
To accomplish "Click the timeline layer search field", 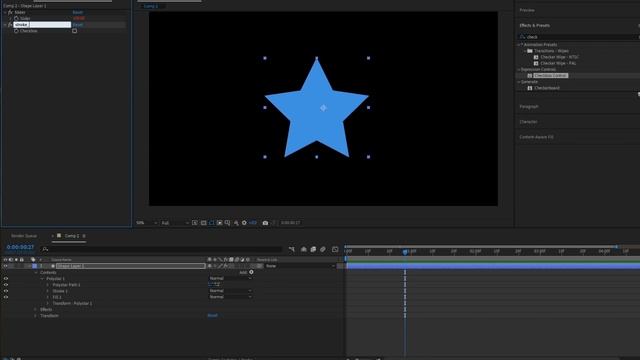I will pyautogui.click(x=162, y=249).
